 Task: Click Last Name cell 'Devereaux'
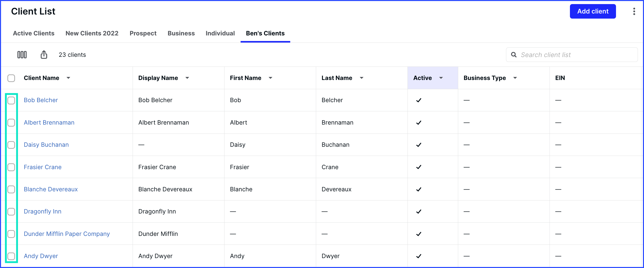[x=337, y=189]
